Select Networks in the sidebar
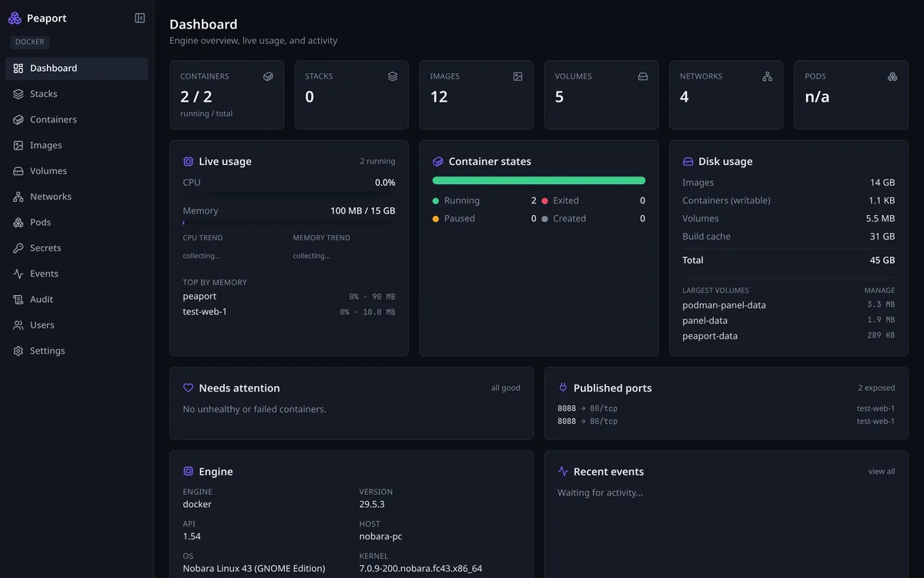924x578 pixels. click(76, 197)
